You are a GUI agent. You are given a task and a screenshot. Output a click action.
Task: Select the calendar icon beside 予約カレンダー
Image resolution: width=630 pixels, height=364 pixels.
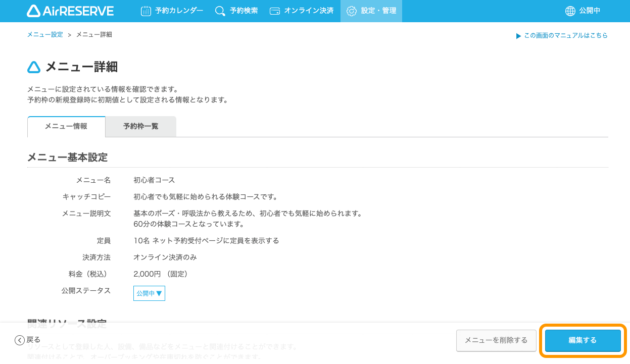(x=146, y=10)
